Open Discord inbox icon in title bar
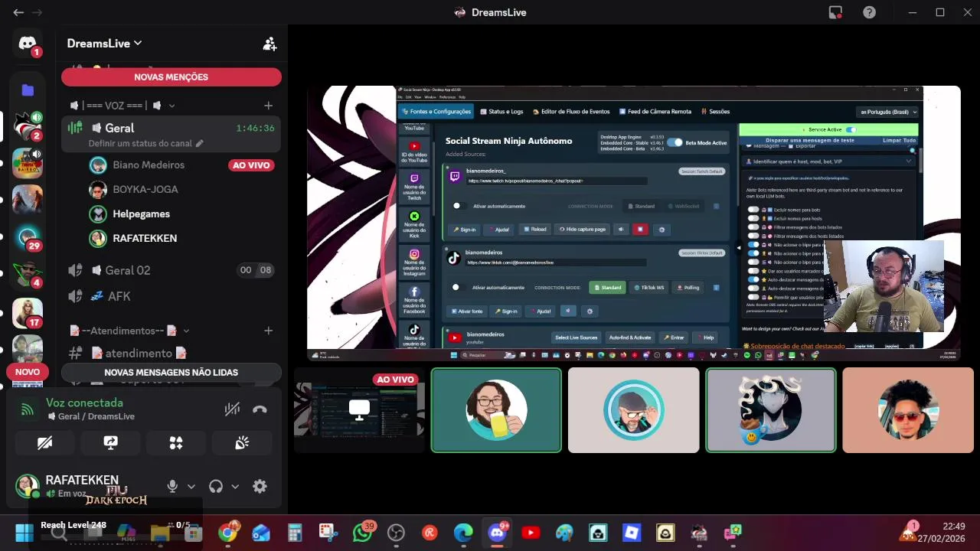Image resolution: width=980 pixels, height=551 pixels. pos(835,12)
